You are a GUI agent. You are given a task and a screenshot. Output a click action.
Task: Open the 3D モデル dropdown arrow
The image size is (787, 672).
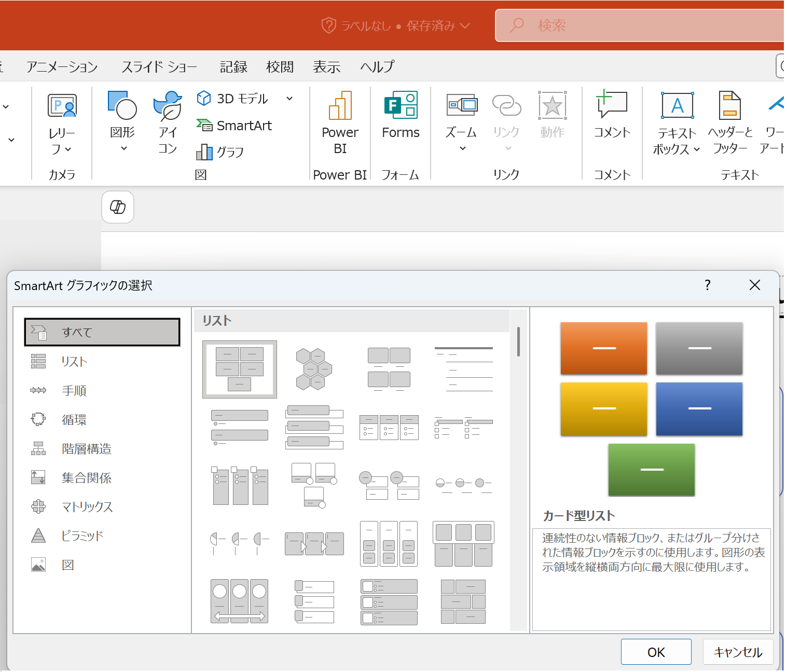click(289, 99)
